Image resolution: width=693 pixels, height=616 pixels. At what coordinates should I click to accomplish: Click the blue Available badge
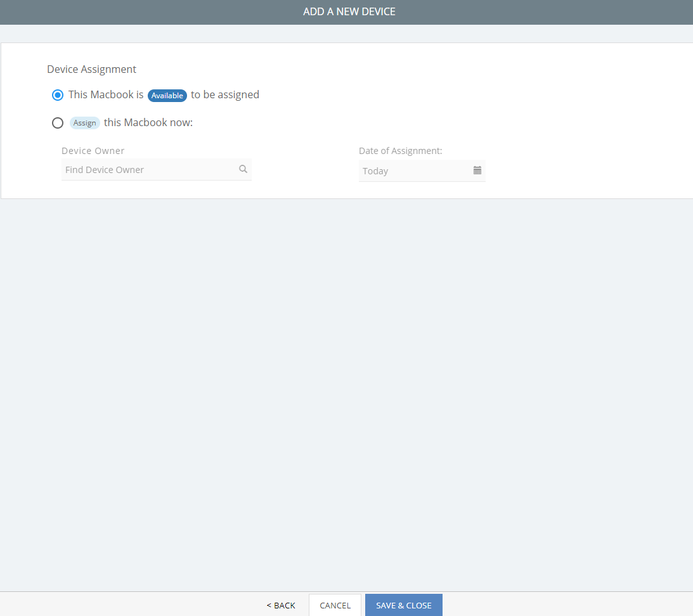tap(167, 96)
